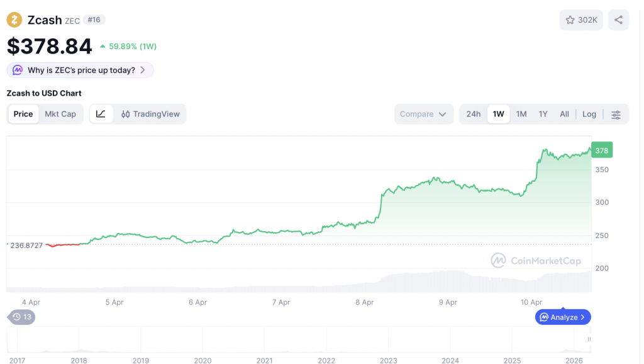Image resolution: width=644 pixels, height=364 pixels.
Task: Switch chart to Price view
Action: (23, 114)
